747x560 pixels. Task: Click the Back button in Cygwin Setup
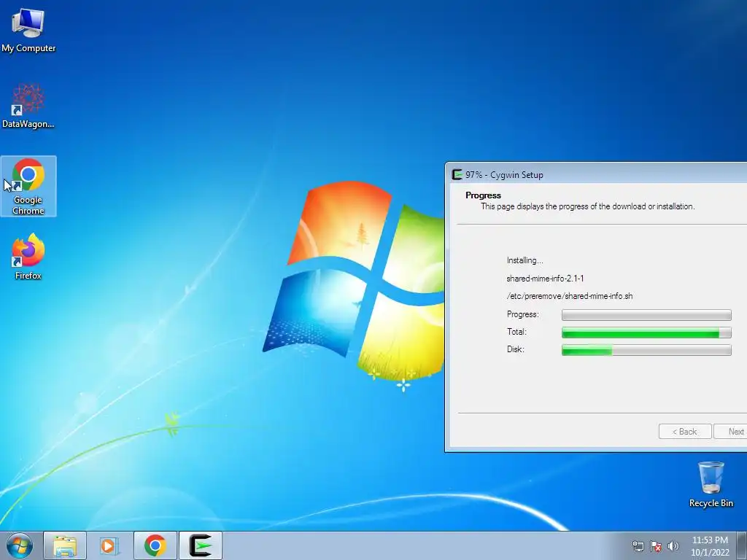pyautogui.click(x=685, y=432)
